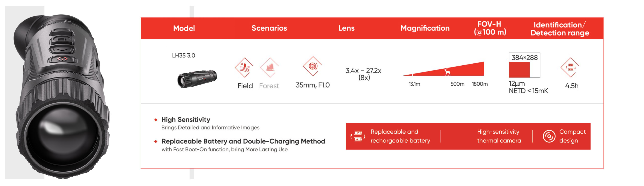Viewport: 644px width, 186px height.
Task: Click the High Sensitivity feature heading
Action: [185, 120]
